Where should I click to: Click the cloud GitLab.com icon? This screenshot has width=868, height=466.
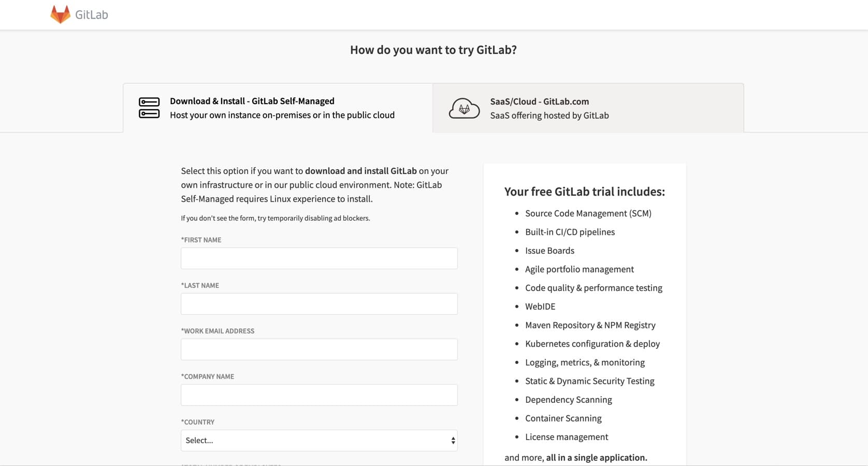[x=464, y=108]
